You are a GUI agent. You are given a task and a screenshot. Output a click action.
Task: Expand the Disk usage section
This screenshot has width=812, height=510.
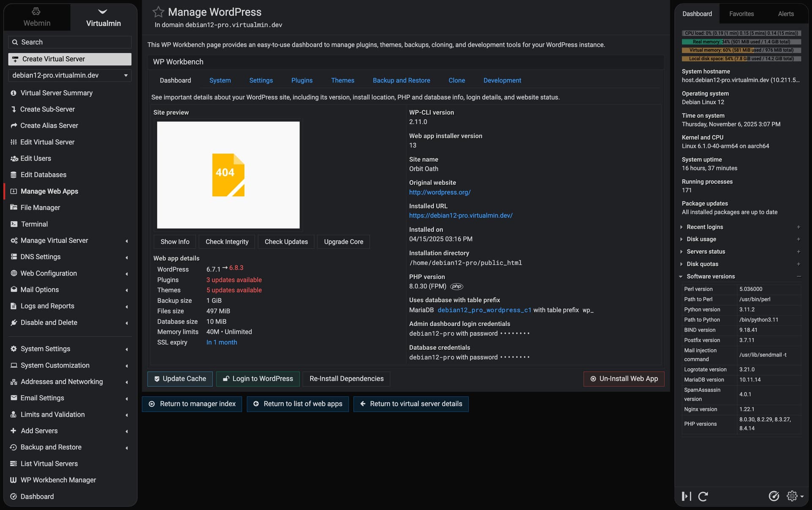tap(701, 239)
